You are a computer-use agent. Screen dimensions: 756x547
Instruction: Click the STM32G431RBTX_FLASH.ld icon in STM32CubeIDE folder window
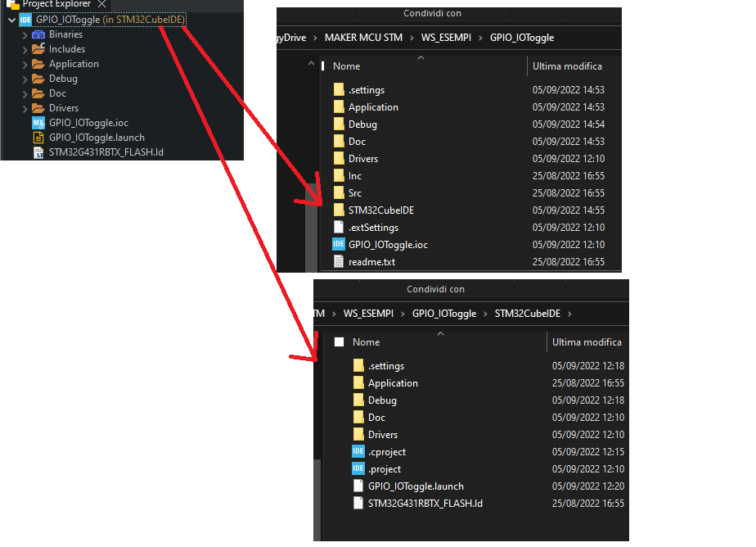[358, 503]
